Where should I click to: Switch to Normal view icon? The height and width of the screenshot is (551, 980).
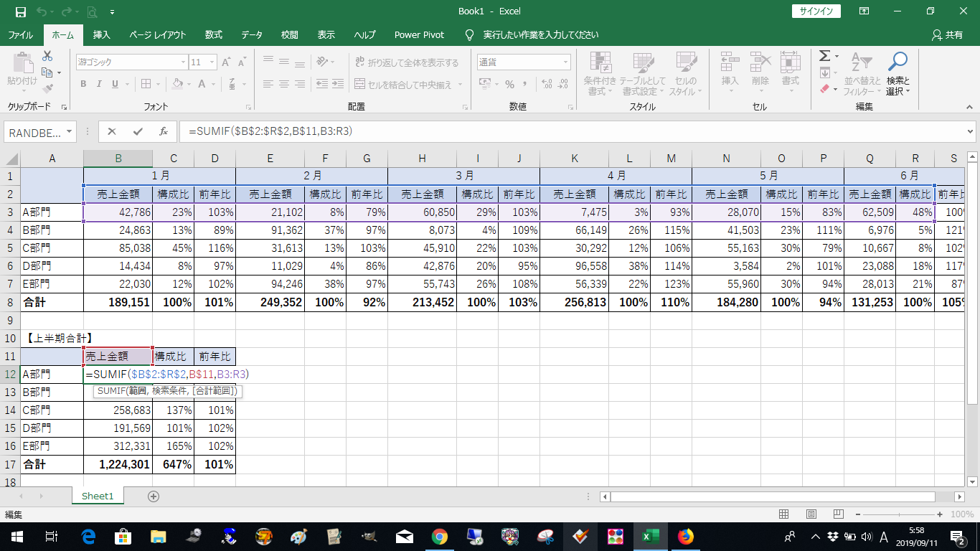tap(784, 514)
